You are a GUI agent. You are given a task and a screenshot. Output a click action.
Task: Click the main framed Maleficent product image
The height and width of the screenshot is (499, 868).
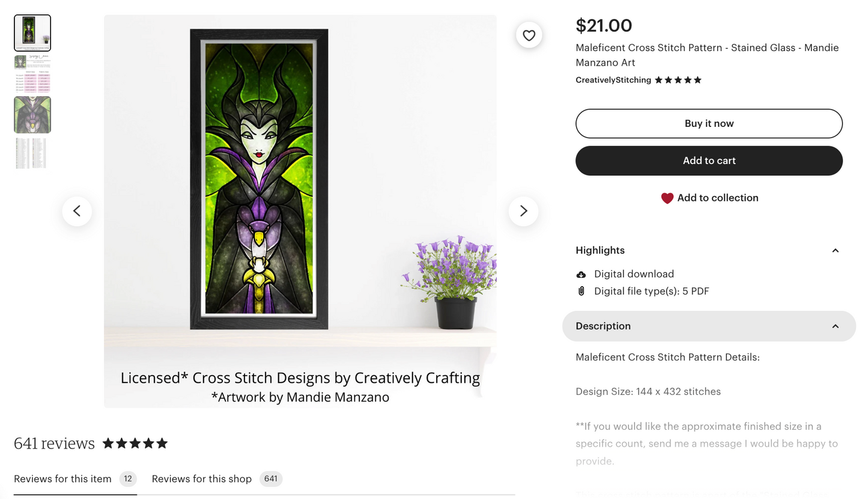coord(259,179)
